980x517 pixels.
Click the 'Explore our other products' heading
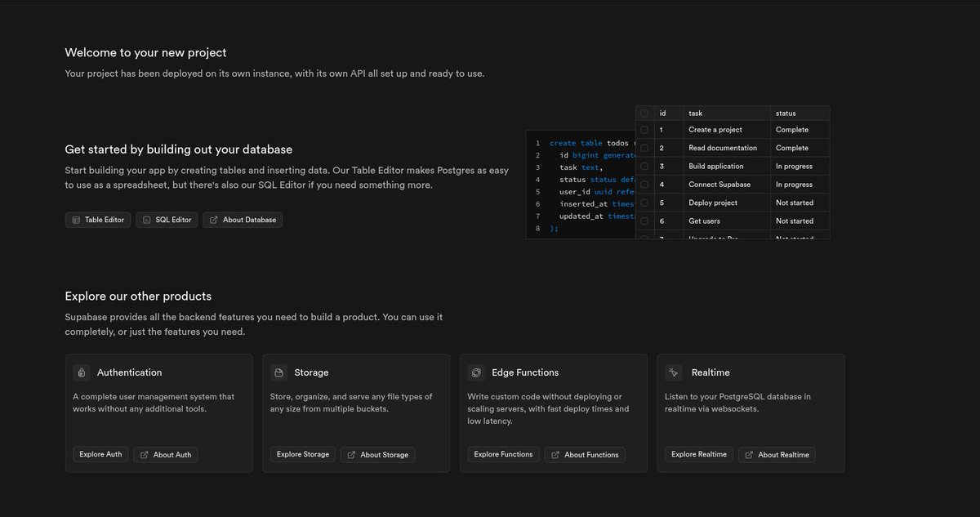coord(138,296)
